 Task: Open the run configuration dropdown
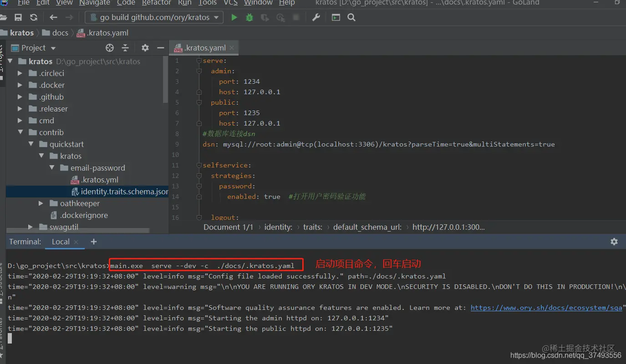pos(155,17)
